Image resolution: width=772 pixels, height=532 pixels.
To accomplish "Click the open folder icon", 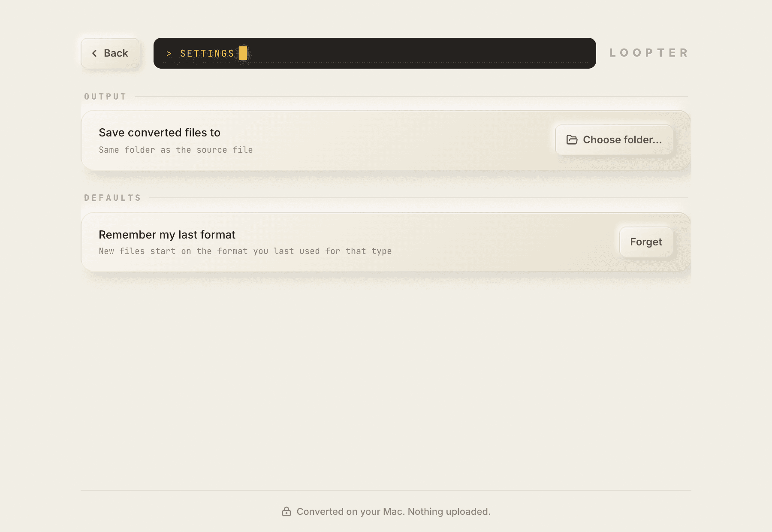I will [572, 140].
